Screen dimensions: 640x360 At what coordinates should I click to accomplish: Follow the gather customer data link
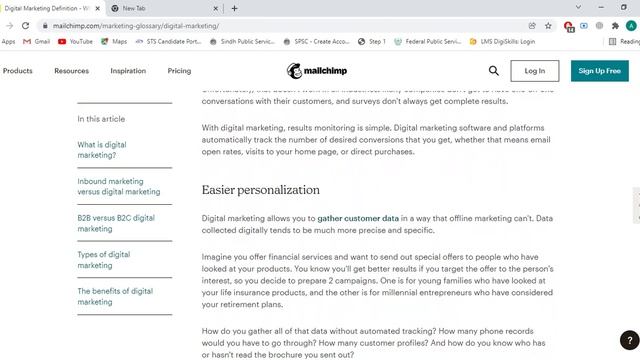tap(358, 218)
